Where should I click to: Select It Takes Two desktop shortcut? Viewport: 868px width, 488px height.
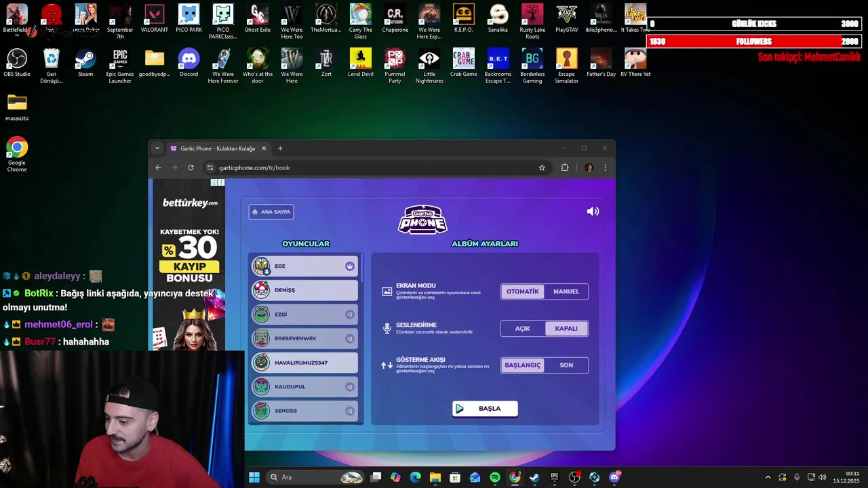click(x=635, y=18)
